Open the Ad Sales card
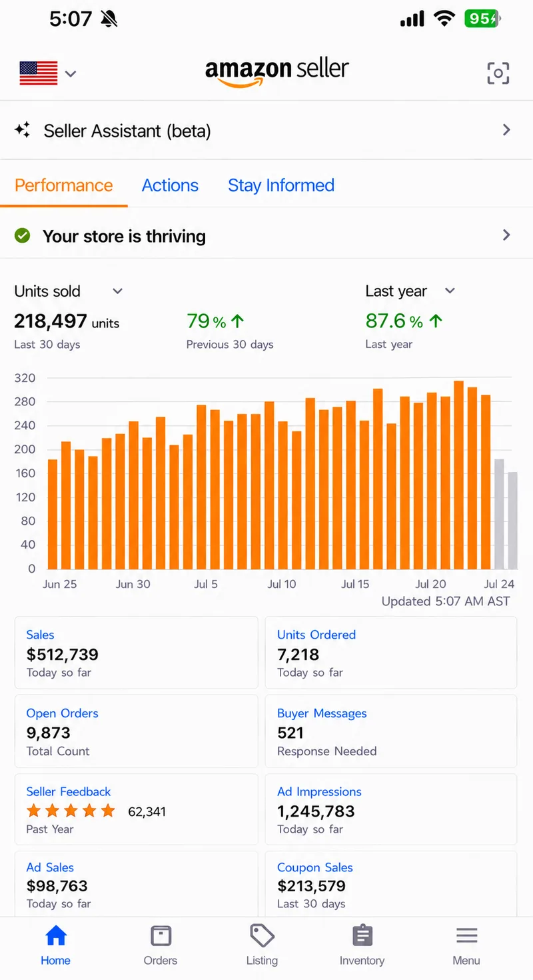 pyautogui.click(x=136, y=884)
